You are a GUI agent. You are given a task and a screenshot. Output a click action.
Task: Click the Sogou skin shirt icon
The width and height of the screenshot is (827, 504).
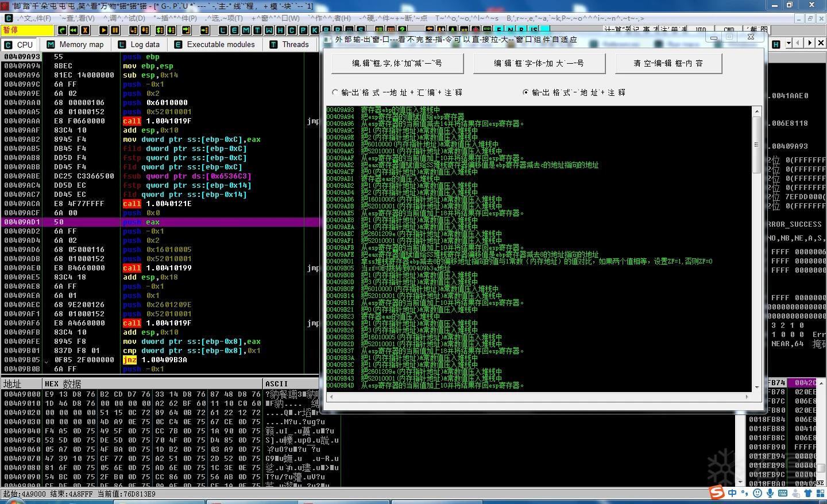point(808,493)
